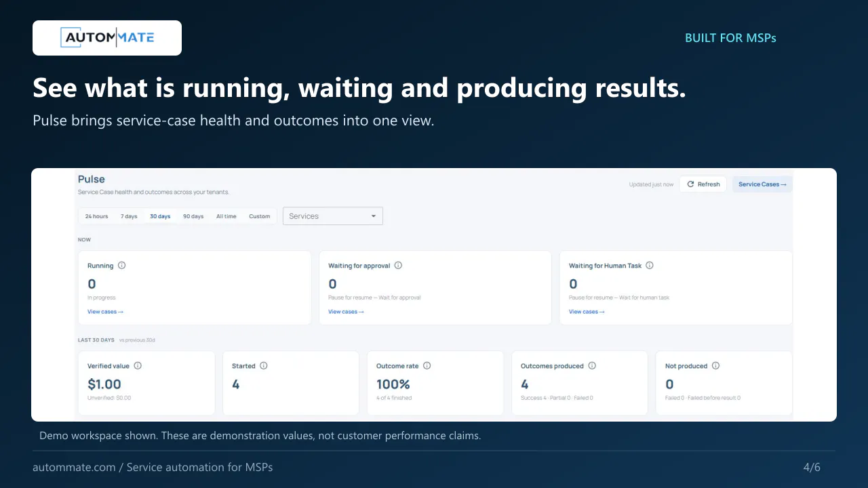Click the $1.00 verified value figure
This screenshot has height=488, width=868.
coord(104,384)
